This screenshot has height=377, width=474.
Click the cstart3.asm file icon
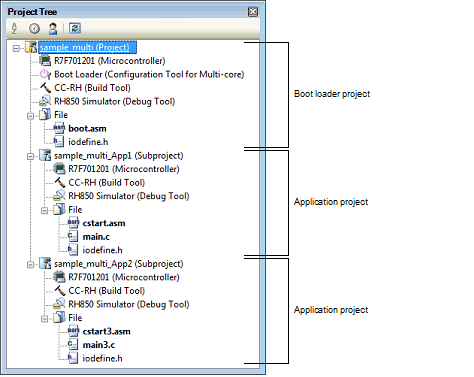click(73, 331)
